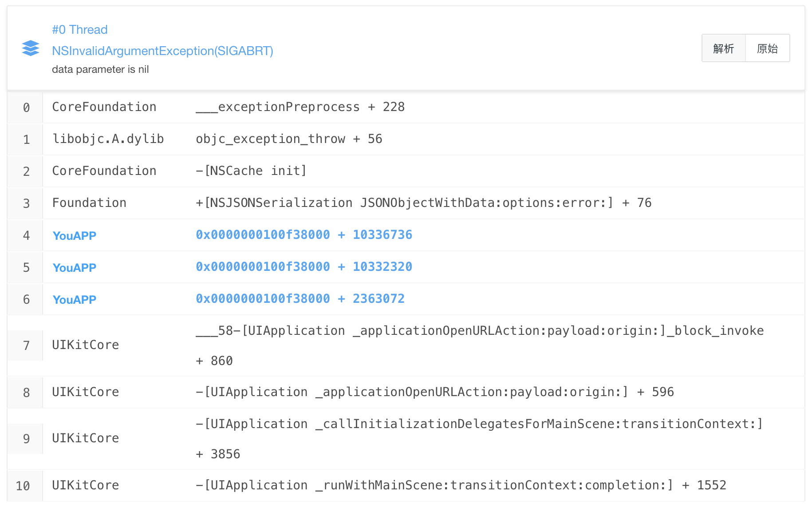Click libobjc.A.dylib library name
Screen dimensions: 812x508
click(108, 139)
